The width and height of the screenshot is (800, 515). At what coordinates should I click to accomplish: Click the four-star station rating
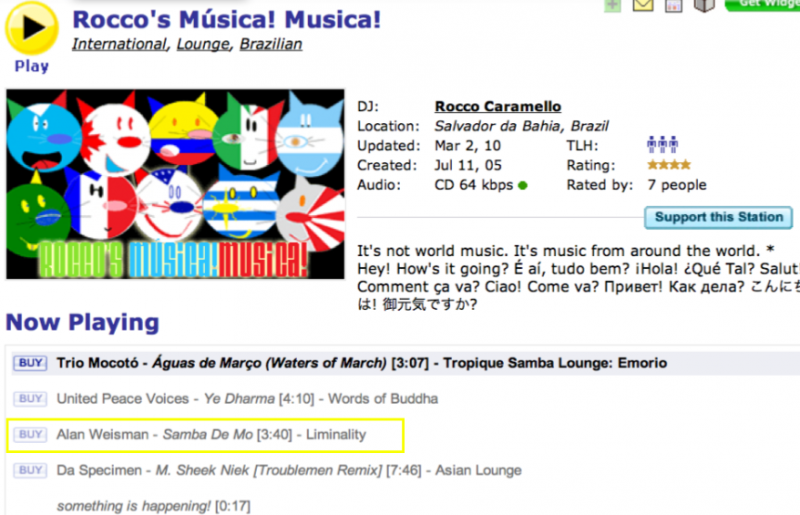pyautogui.click(x=667, y=165)
